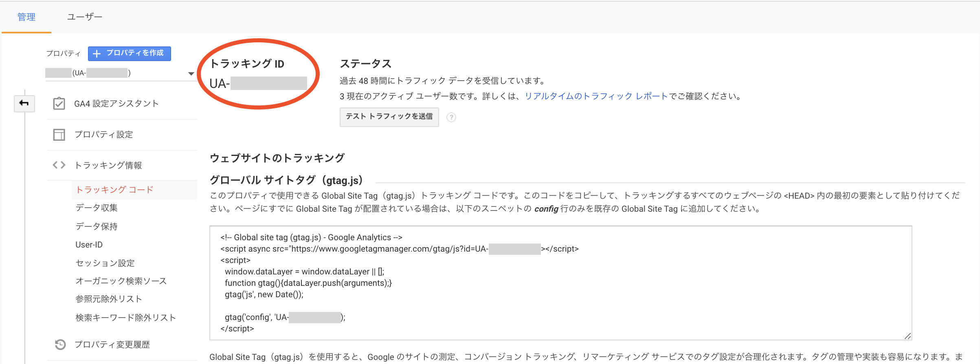The width and height of the screenshot is (980, 364).
Task: Click inside the gtag.js code text box
Action: click(x=560, y=283)
